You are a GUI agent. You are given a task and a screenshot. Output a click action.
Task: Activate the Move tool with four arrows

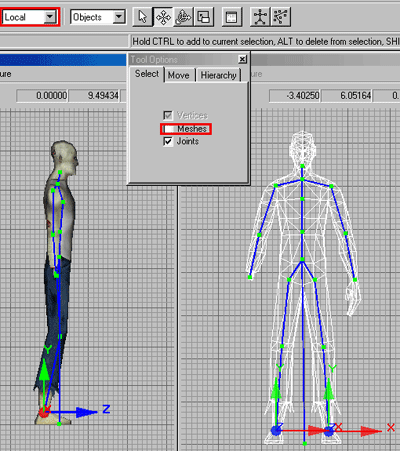[x=163, y=17]
